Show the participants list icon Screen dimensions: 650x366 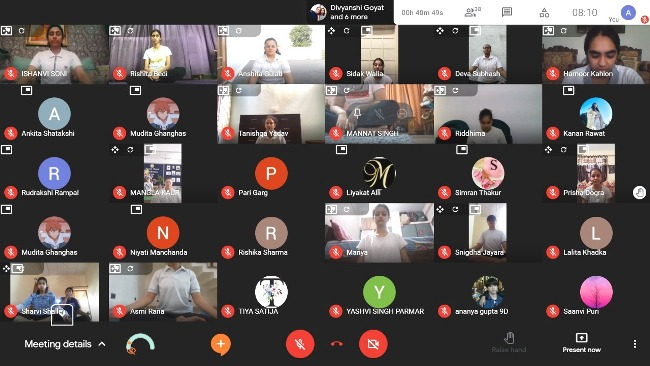(472, 12)
